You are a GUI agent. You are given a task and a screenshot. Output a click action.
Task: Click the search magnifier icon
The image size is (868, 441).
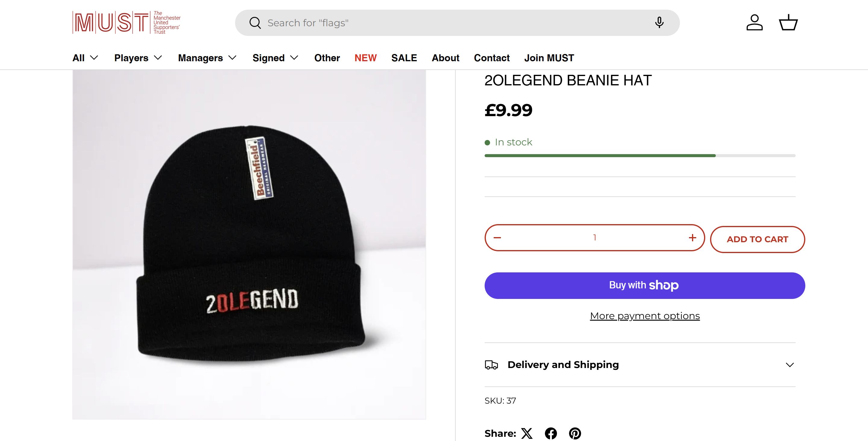point(255,23)
